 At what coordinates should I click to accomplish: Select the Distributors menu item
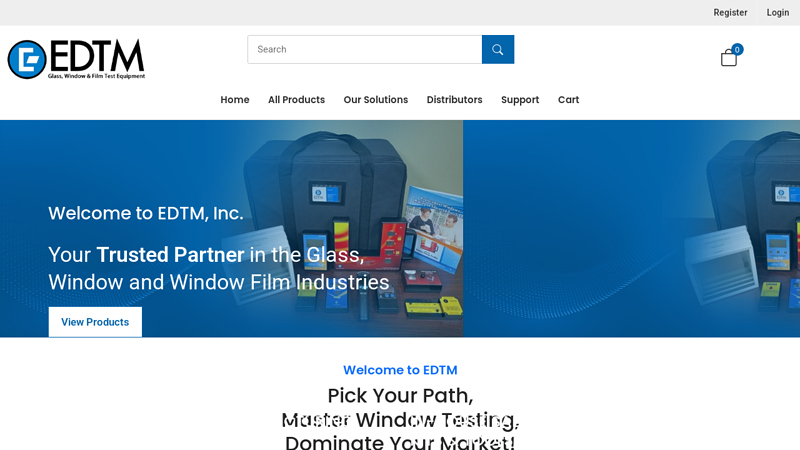point(454,99)
